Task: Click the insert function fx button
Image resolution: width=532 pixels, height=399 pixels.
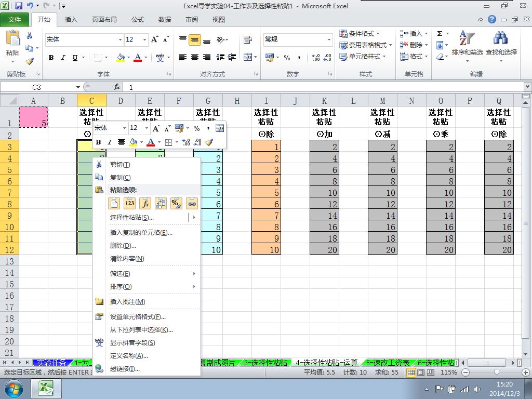Action: 117,87
